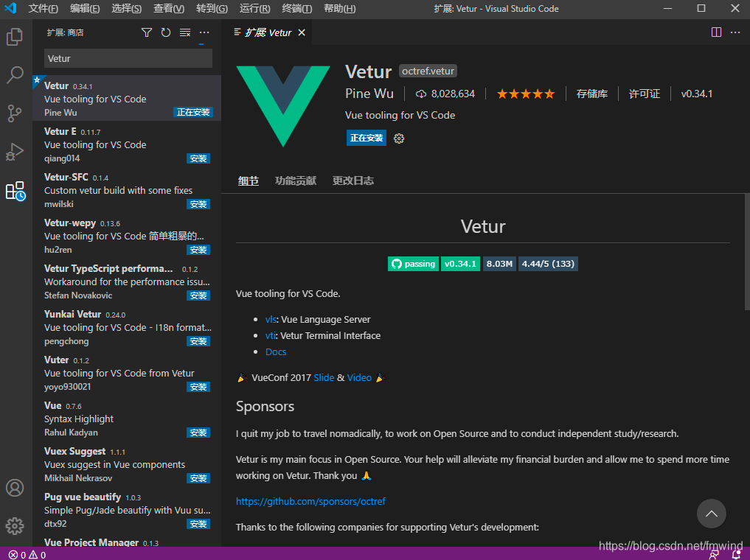The image size is (750, 560).
Task: Select the 扩展 Vetur editor tab
Action: click(269, 32)
